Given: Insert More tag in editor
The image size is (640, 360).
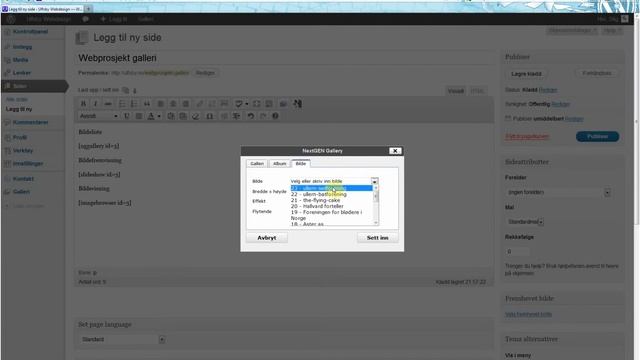Looking at the screenshot, I should coord(224,104).
